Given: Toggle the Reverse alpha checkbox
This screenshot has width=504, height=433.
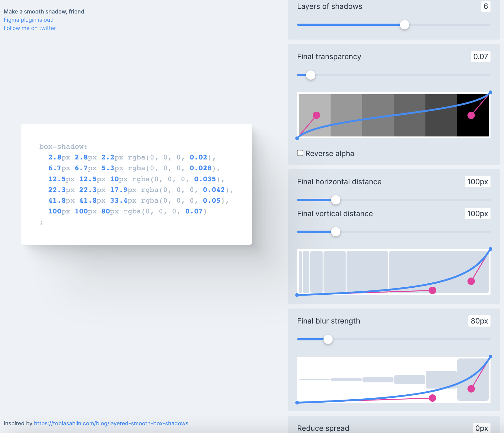Looking at the screenshot, I should click(300, 153).
